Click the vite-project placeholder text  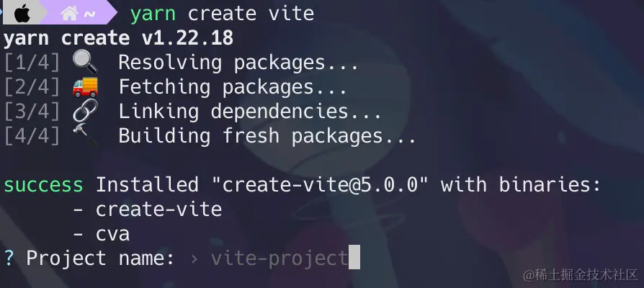pos(279,259)
